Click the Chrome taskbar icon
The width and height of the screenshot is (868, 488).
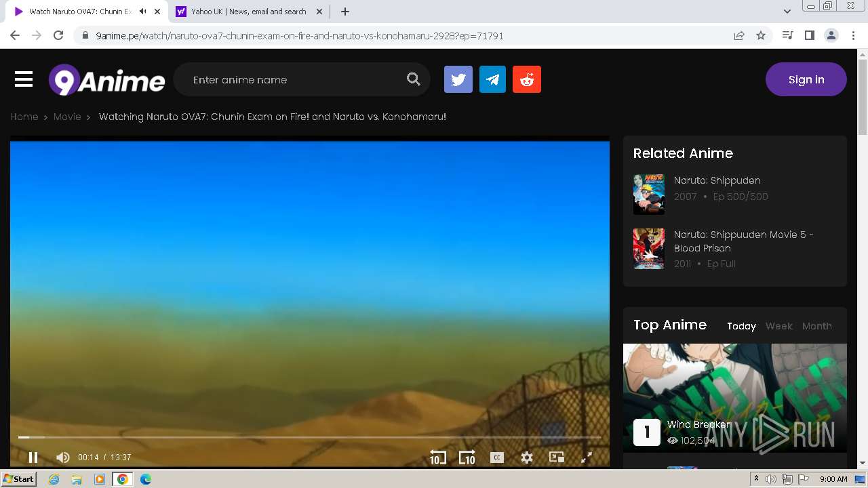coord(123,479)
